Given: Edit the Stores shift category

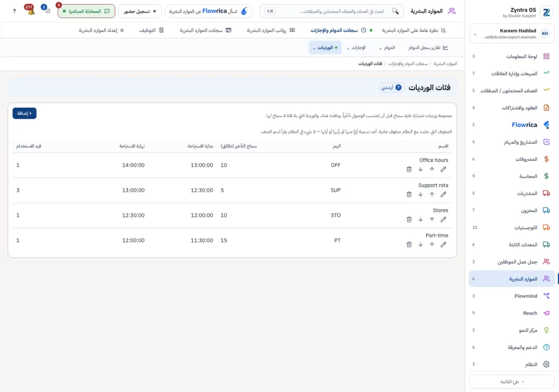Looking at the screenshot, I should (443, 220).
